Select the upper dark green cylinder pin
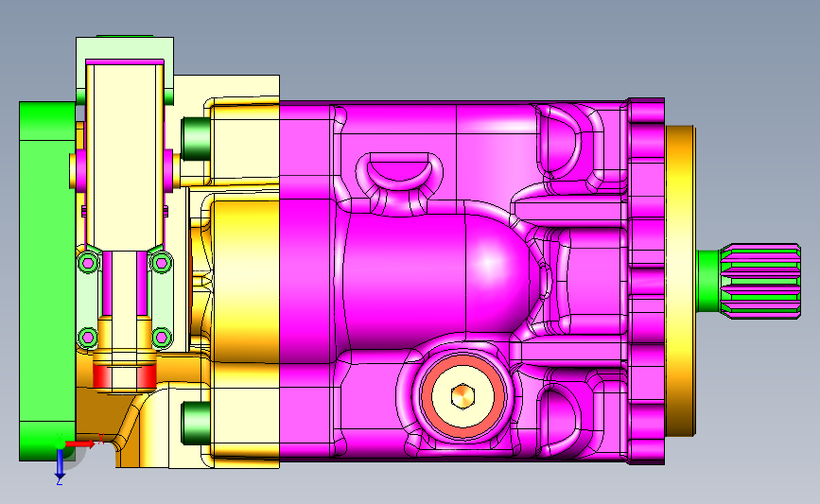This screenshot has height=504, width=820. coord(196,139)
